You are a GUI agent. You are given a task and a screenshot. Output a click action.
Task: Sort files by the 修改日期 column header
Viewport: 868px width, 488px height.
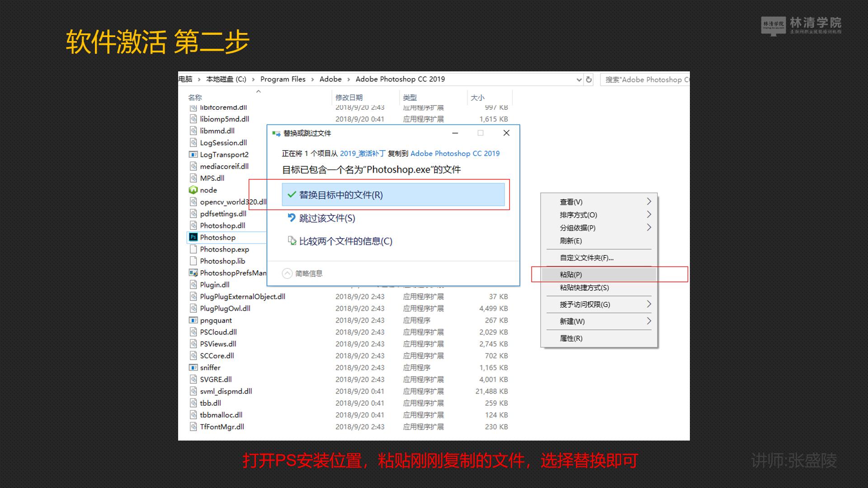coord(350,97)
